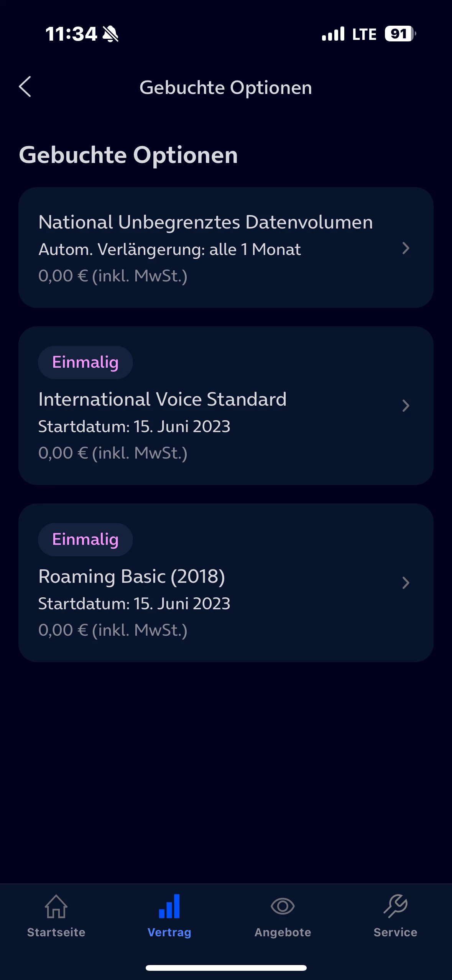Open the Roaming Basic (2018) option title
This screenshot has width=452, height=980.
point(131,576)
